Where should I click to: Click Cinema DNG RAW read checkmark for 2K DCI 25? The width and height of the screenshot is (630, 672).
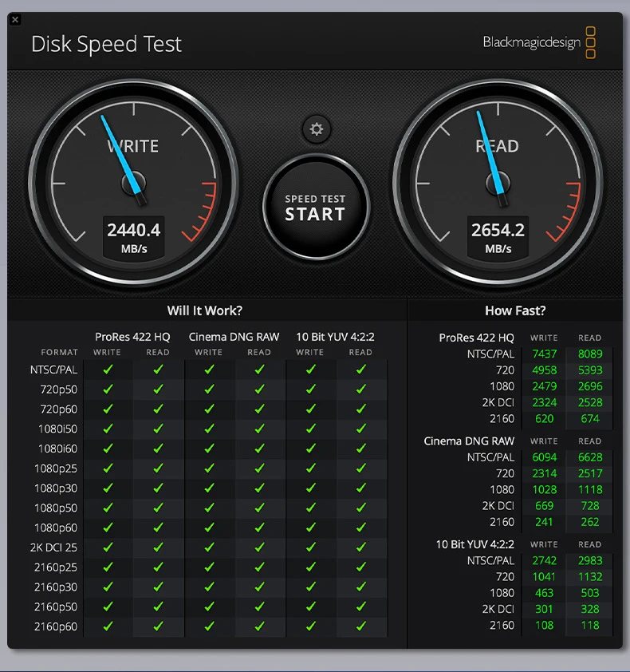click(259, 547)
